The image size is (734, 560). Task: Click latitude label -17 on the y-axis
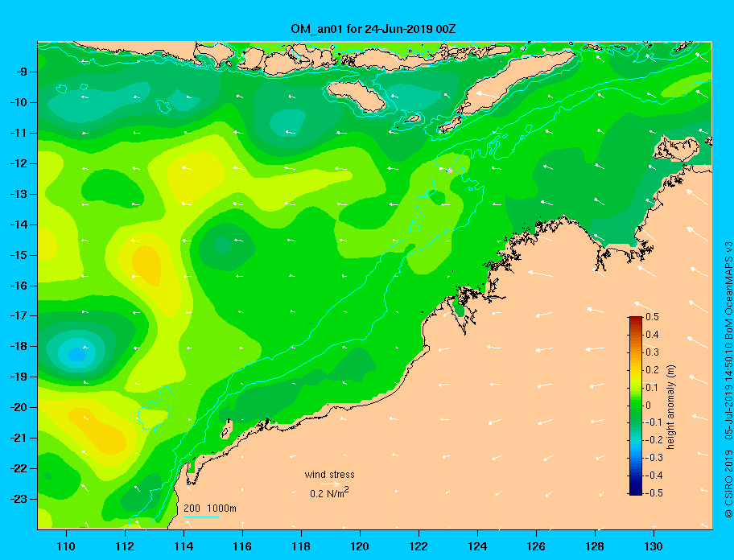pyautogui.click(x=19, y=315)
